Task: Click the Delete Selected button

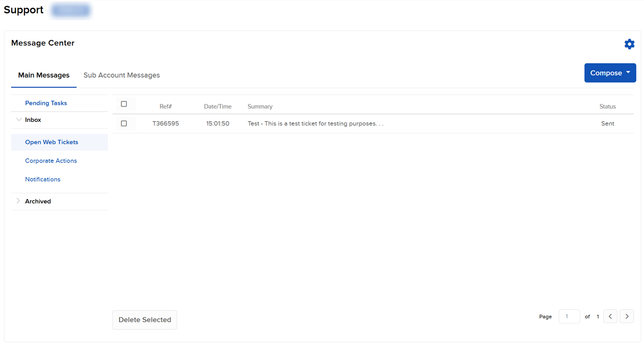Action: click(145, 320)
